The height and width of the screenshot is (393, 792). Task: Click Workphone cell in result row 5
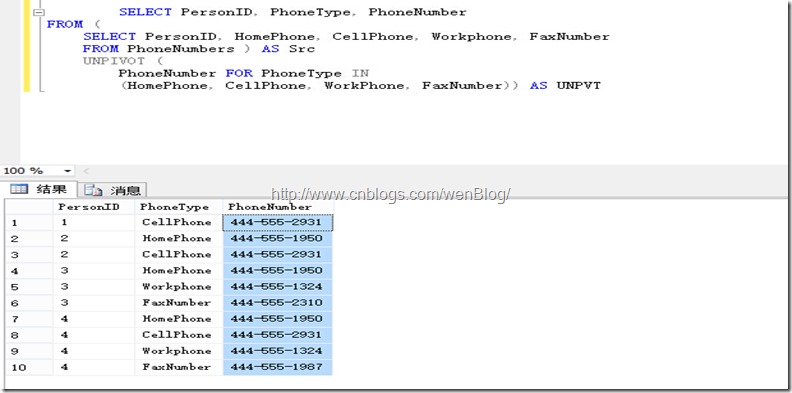tap(178, 287)
